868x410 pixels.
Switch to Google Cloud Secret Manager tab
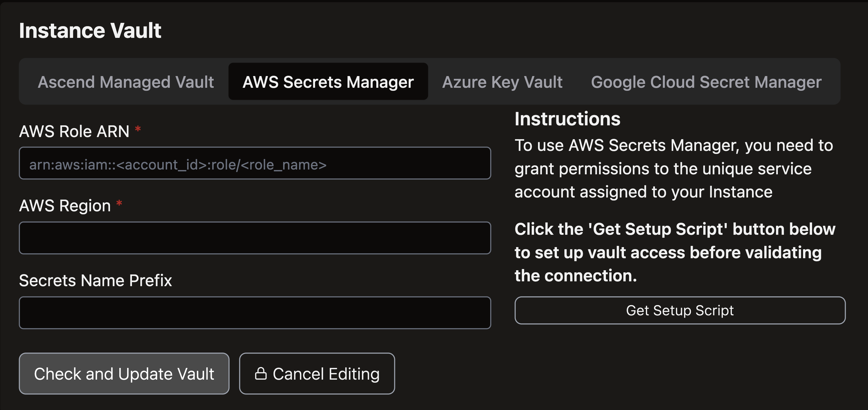coord(706,82)
